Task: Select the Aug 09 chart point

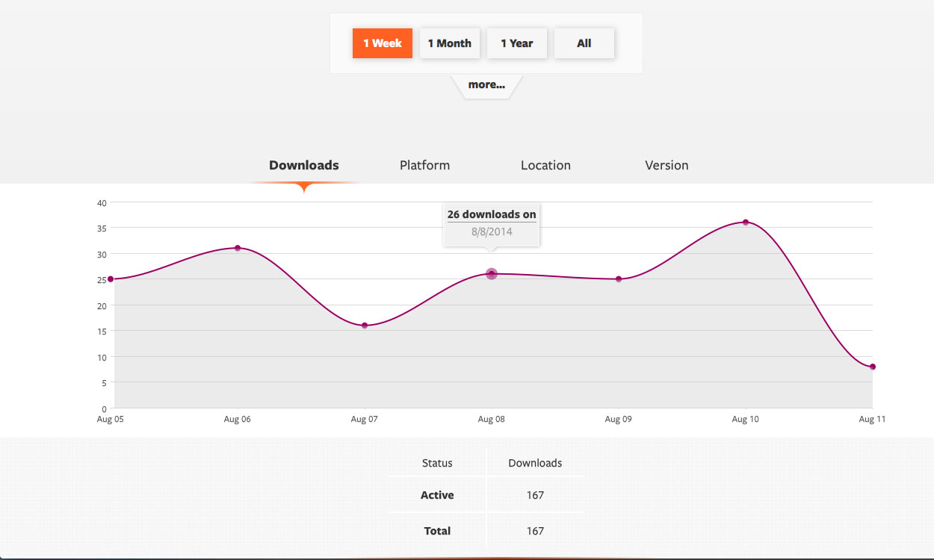Action: (x=619, y=279)
